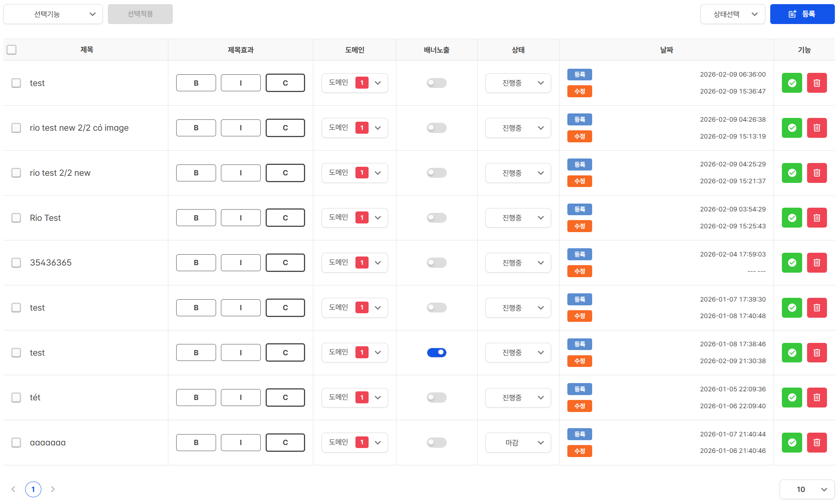
Task: Click green check icon for 35436365 row
Action: click(x=792, y=263)
